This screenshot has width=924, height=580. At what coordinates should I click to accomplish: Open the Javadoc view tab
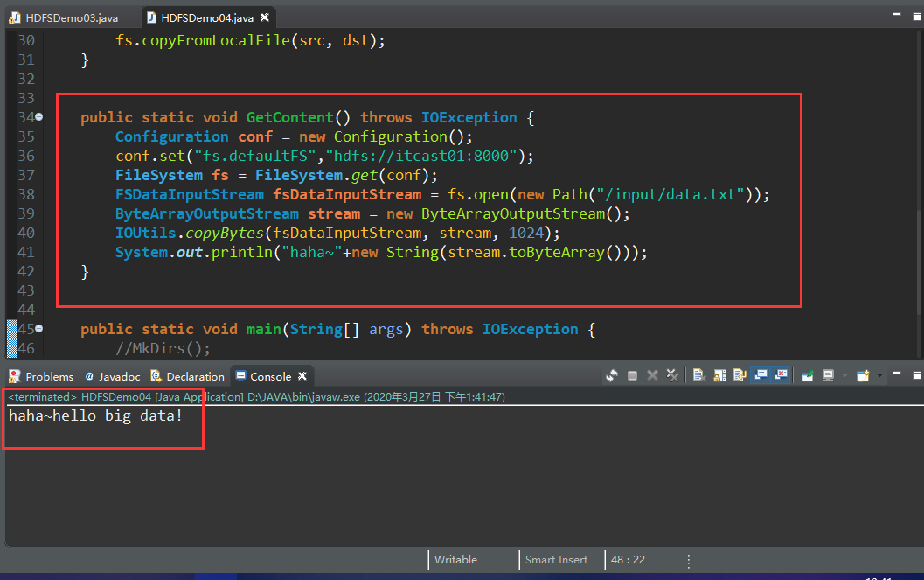click(113, 376)
